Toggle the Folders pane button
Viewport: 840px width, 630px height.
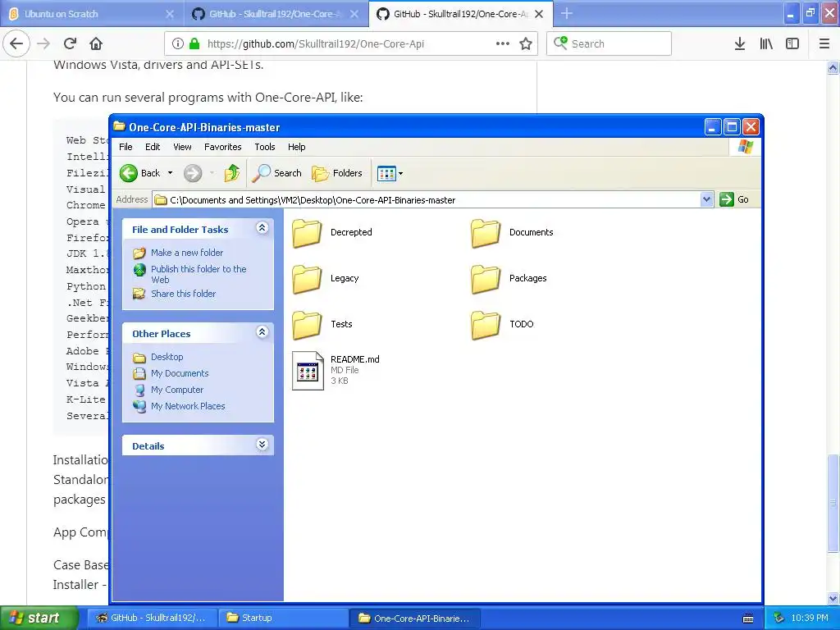(337, 173)
